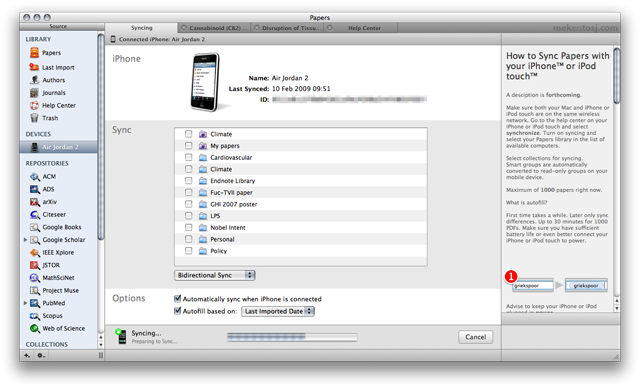Select the Policy collection row
Image resolution: width=640 pixels, height=388 pixels.
(301, 251)
